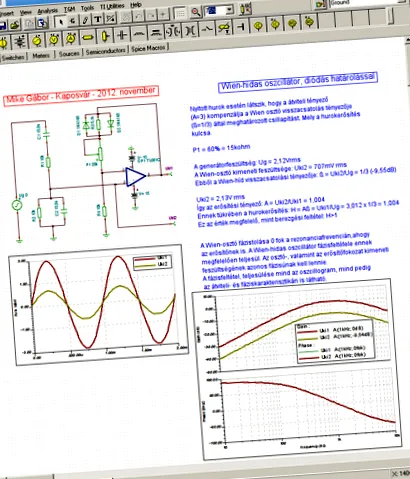Screen dimensions: 410x479
Task: Click the component icon next to zoom box
Action: (246, 9)
